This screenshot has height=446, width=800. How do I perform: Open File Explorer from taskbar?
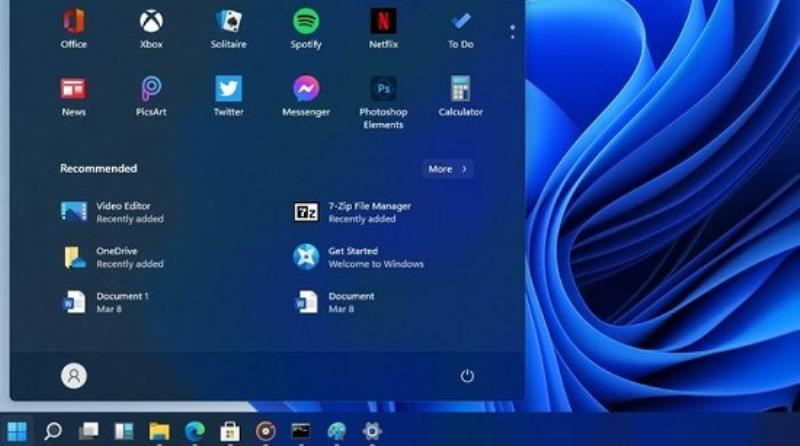pos(159,431)
